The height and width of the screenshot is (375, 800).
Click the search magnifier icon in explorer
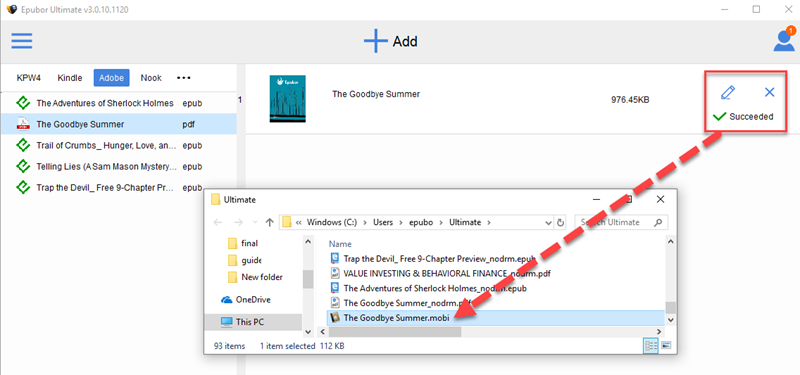(x=658, y=222)
